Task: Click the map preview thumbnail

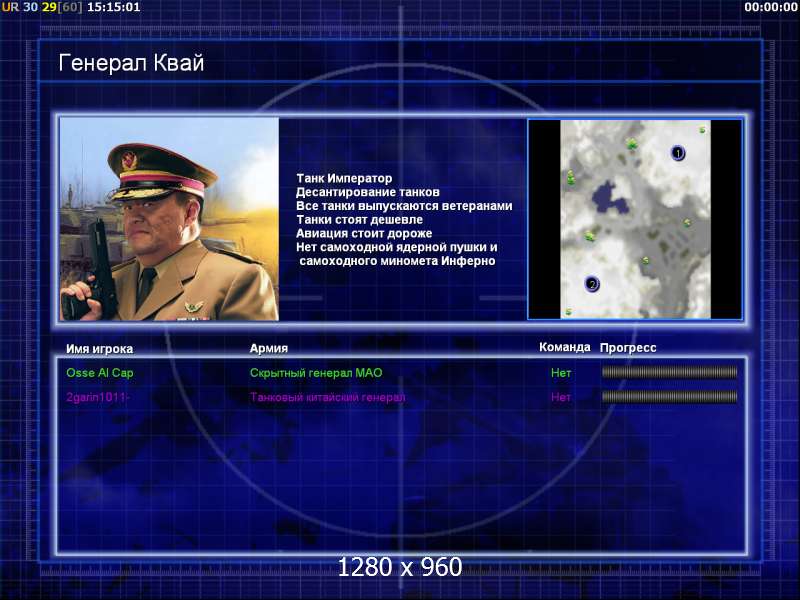Action: tap(635, 219)
